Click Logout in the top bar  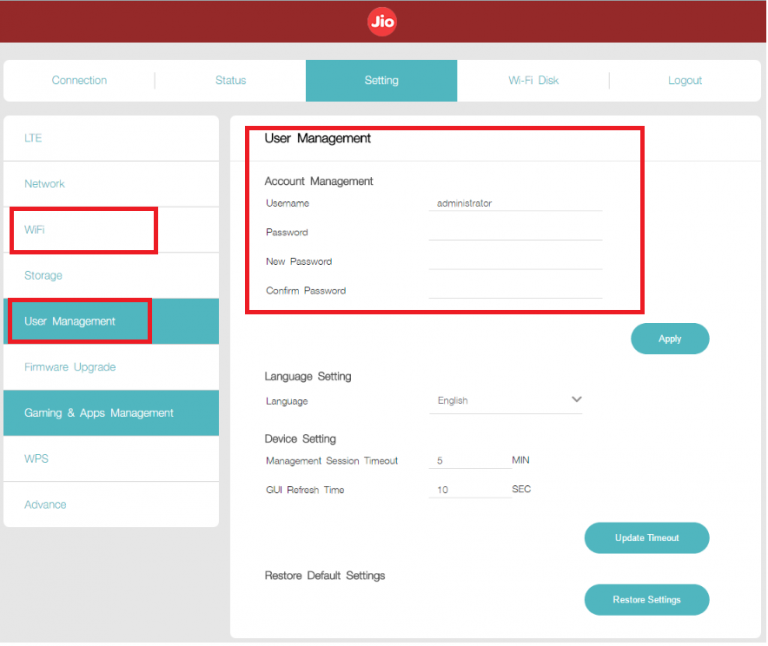(684, 80)
